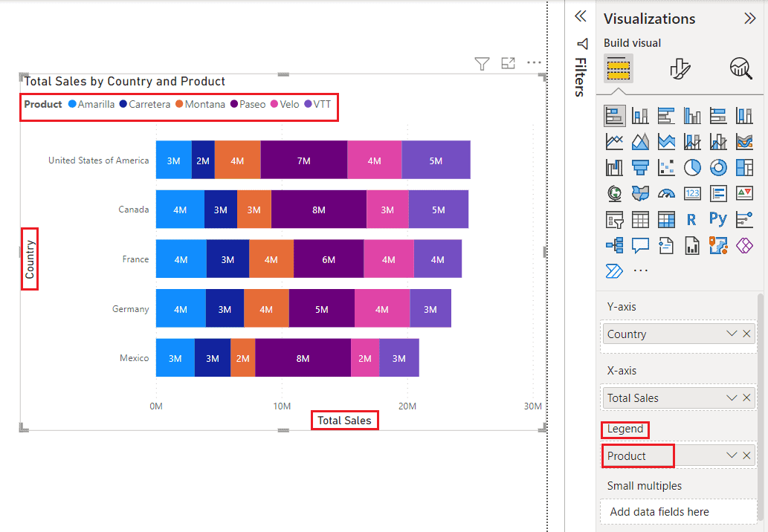This screenshot has width=768, height=532.
Task: Select the Map globe visual
Action: pyautogui.click(x=614, y=194)
